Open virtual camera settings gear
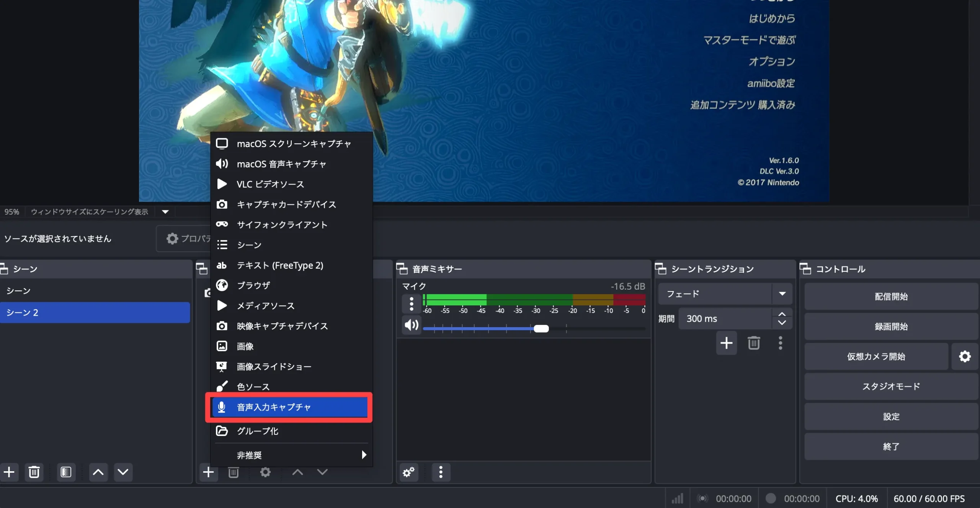 (x=965, y=357)
